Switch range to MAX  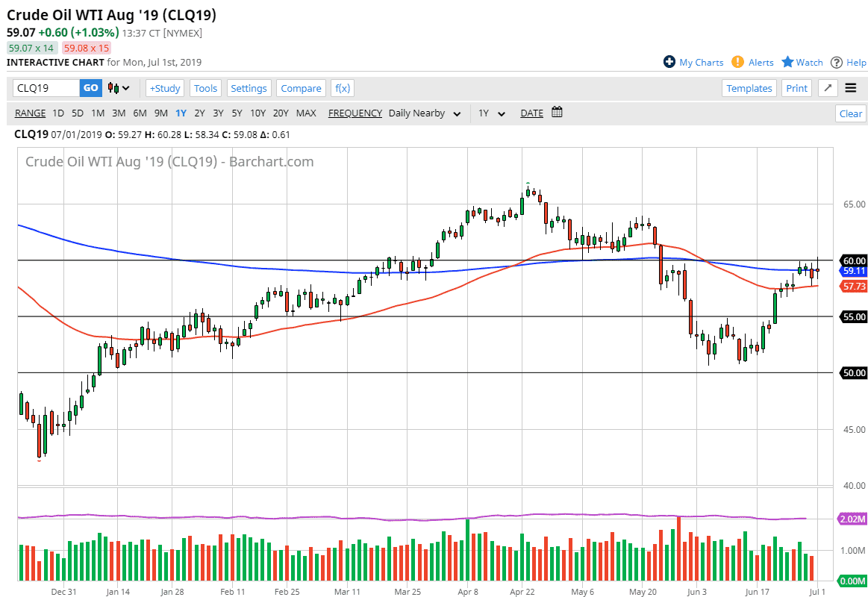(x=306, y=113)
